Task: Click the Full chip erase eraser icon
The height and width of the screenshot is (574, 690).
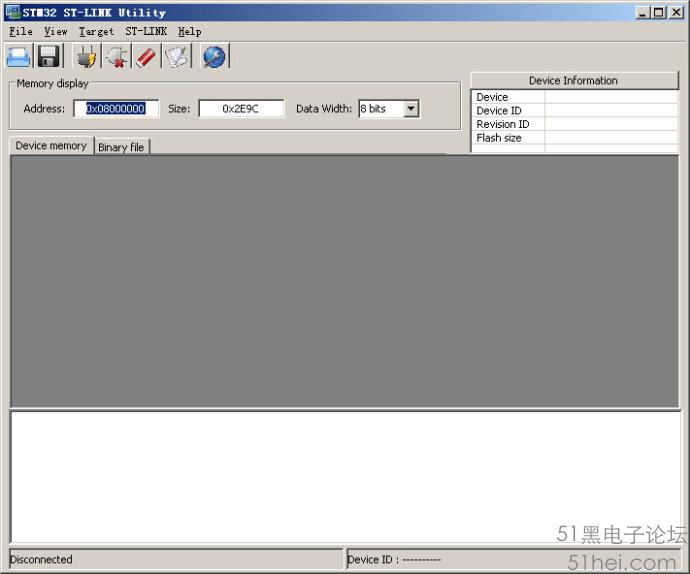Action: (x=146, y=56)
